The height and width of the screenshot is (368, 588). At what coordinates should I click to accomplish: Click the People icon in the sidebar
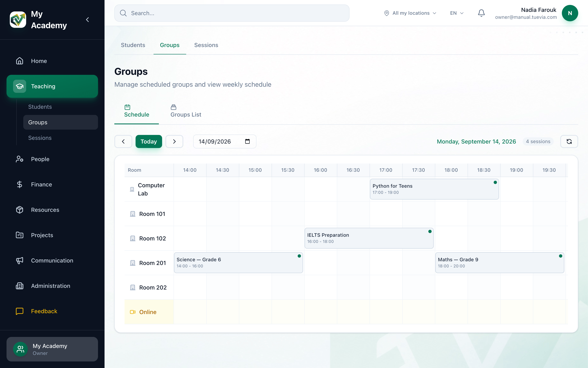pyautogui.click(x=19, y=159)
